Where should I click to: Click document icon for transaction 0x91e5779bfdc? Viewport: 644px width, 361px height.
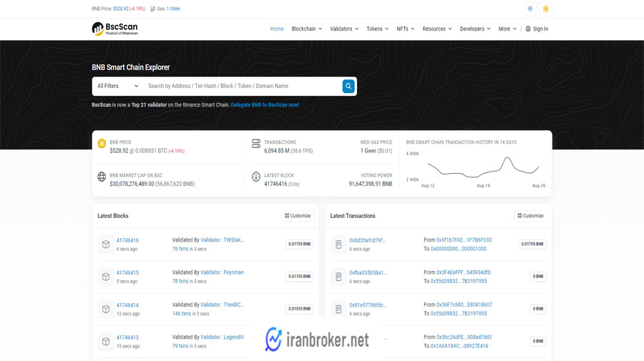[x=338, y=310]
